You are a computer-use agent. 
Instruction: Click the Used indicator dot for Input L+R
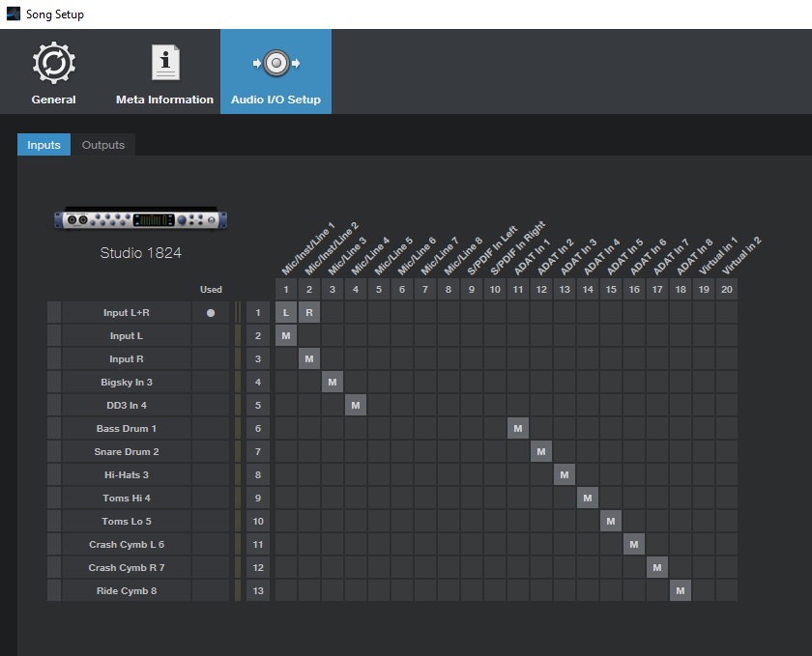point(211,313)
